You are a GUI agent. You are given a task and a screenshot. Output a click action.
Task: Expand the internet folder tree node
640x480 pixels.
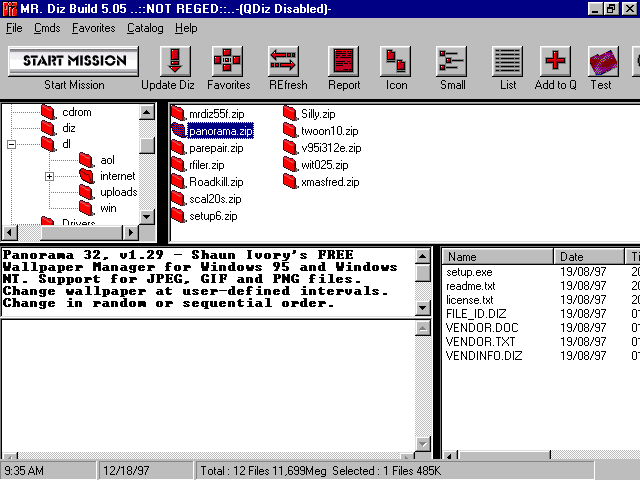pyautogui.click(x=49, y=177)
